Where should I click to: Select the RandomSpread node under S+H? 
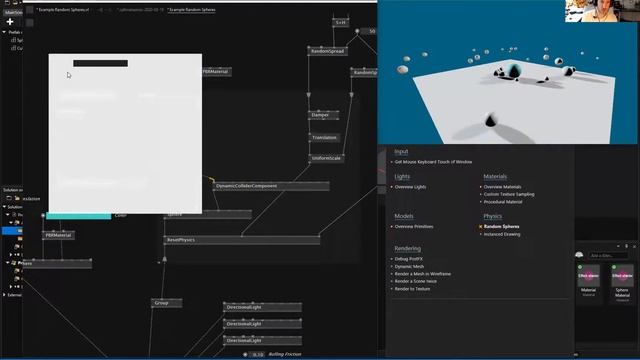pos(327,51)
